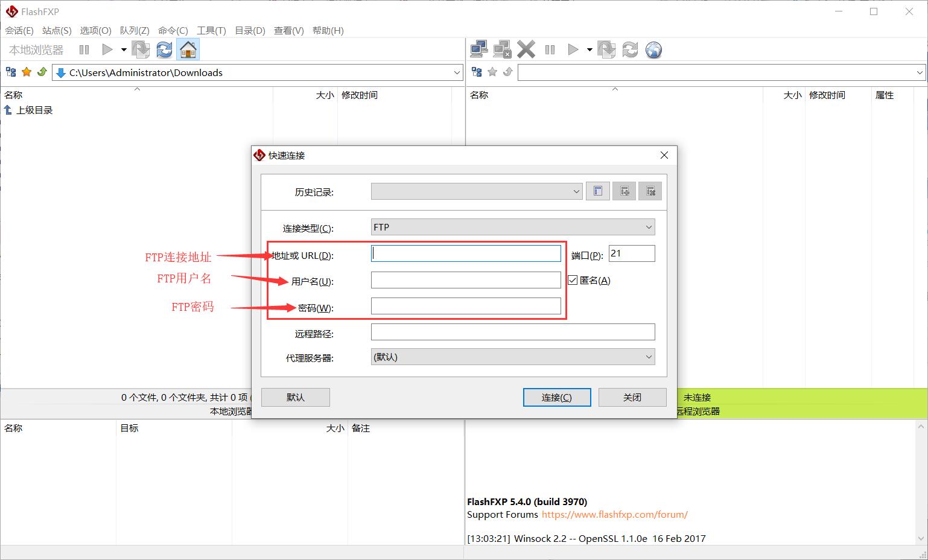Click the 密码 password input field
928x560 pixels.
[x=466, y=306]
